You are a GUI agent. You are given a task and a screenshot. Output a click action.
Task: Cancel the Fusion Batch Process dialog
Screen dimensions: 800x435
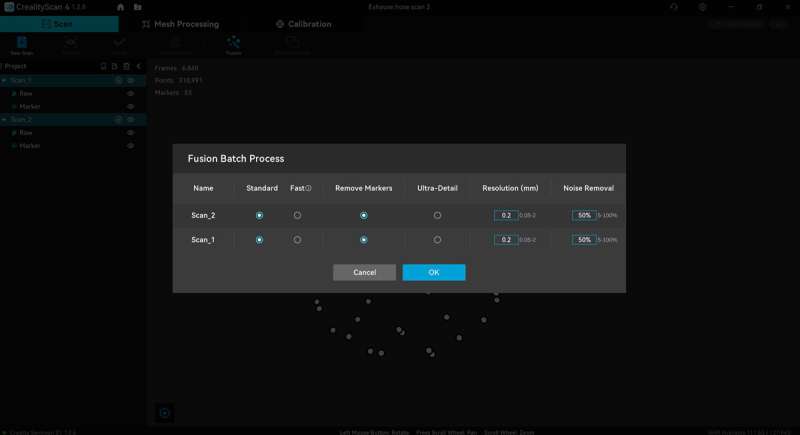point(364,272)
